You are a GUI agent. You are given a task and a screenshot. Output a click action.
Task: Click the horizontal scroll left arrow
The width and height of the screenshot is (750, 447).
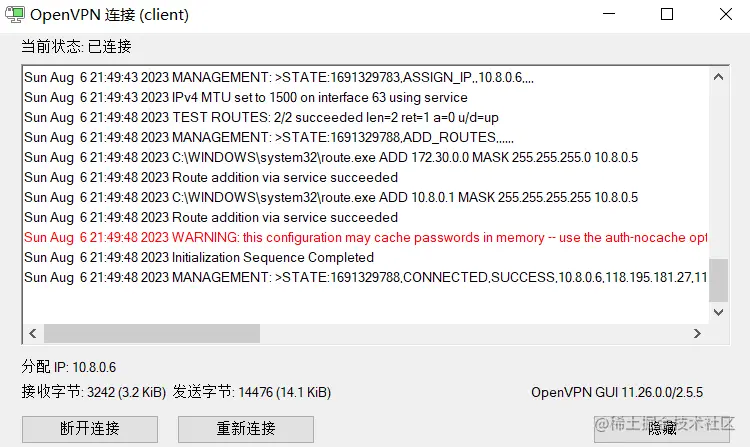click(x=33, y=333)
